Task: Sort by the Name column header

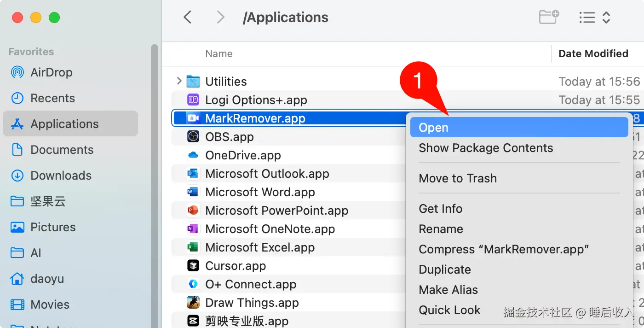Action: (218, 54)
